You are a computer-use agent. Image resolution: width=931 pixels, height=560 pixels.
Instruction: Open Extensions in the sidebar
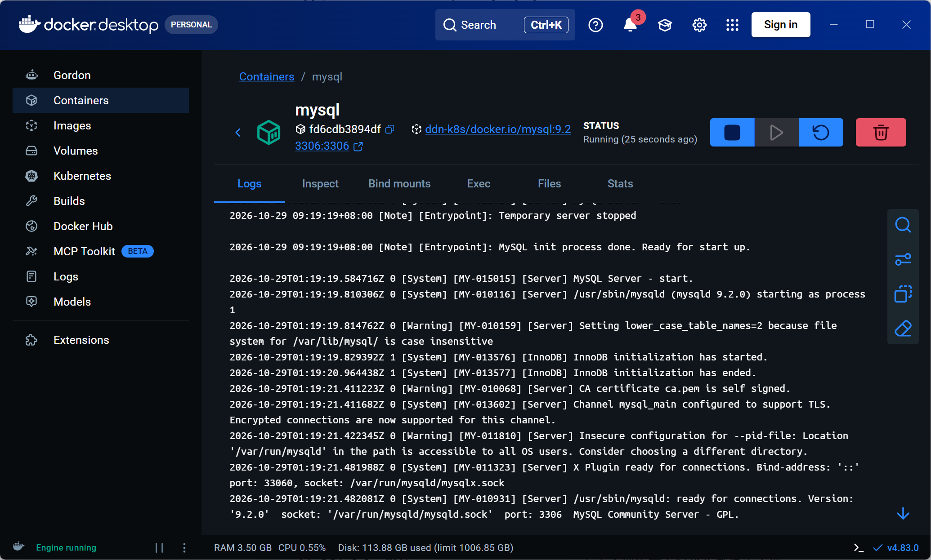pos(101,340)
